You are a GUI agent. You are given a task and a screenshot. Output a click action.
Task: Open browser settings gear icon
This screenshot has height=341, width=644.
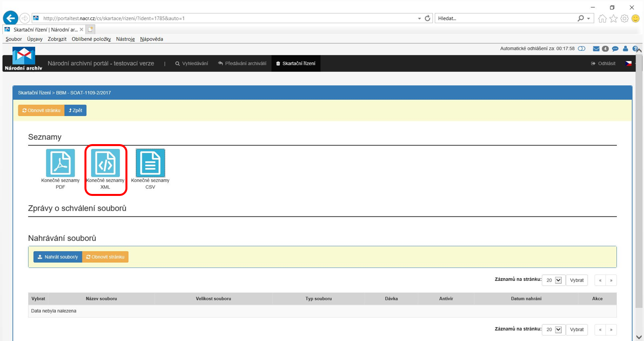[624, 19]
